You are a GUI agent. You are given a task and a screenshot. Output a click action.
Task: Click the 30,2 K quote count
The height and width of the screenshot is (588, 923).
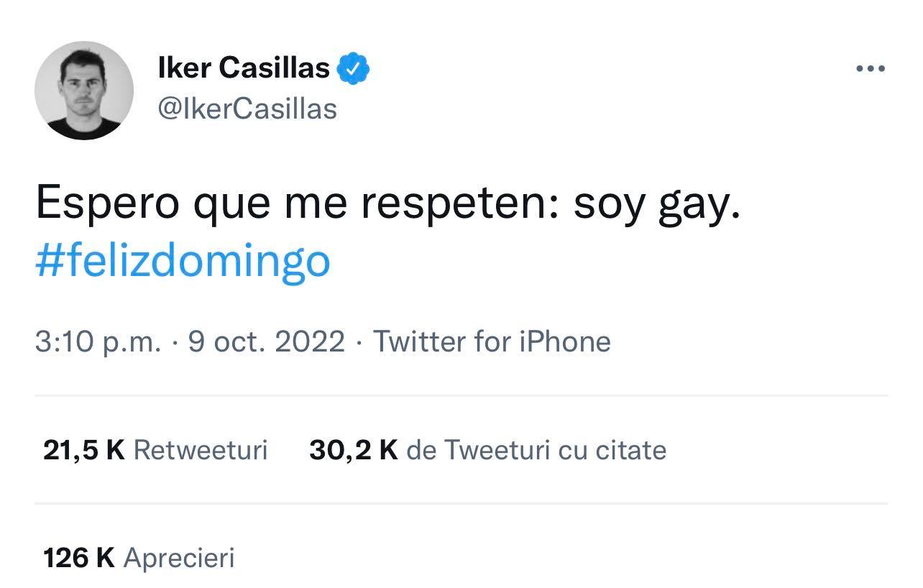354,450
